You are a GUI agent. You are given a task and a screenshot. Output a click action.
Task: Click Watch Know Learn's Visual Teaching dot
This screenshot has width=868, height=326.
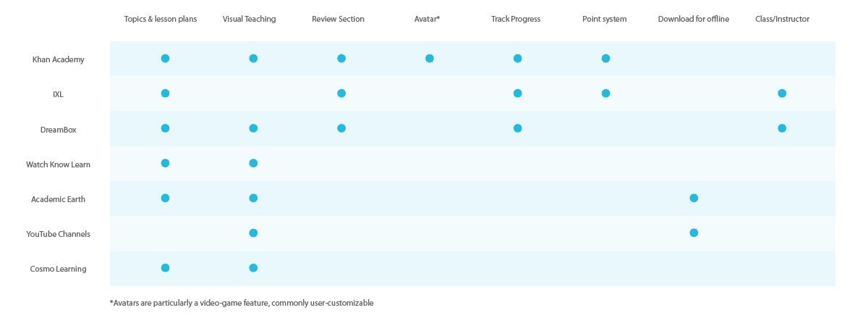(253, 163)
